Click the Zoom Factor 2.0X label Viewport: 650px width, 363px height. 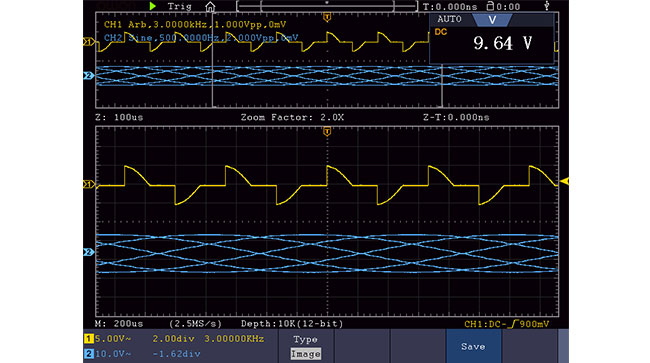click(x=292, y=117)
